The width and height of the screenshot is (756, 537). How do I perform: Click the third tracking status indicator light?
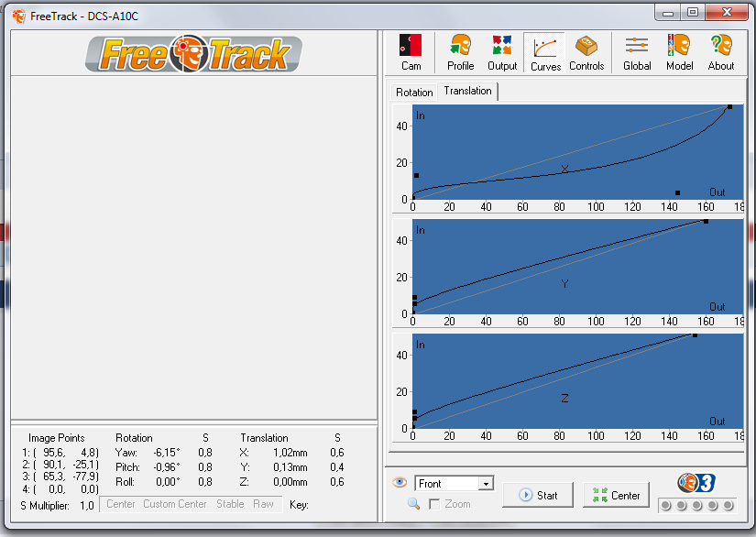click(696, 505)
